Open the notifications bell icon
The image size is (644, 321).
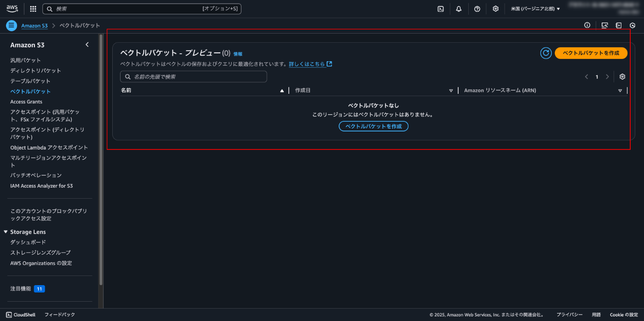(459, 9)
